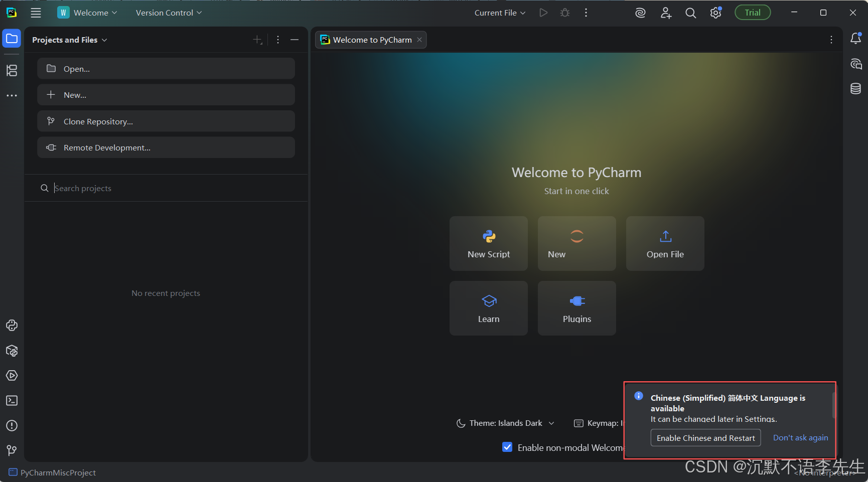Click the Open File tile

click(x=665, y=244)
